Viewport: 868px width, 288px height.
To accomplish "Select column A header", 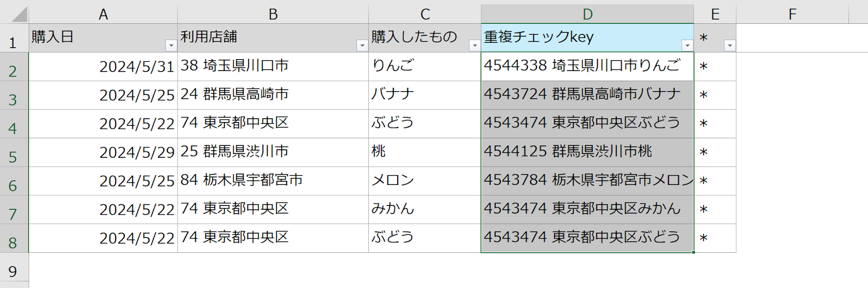I will click(x=103, y=14).
